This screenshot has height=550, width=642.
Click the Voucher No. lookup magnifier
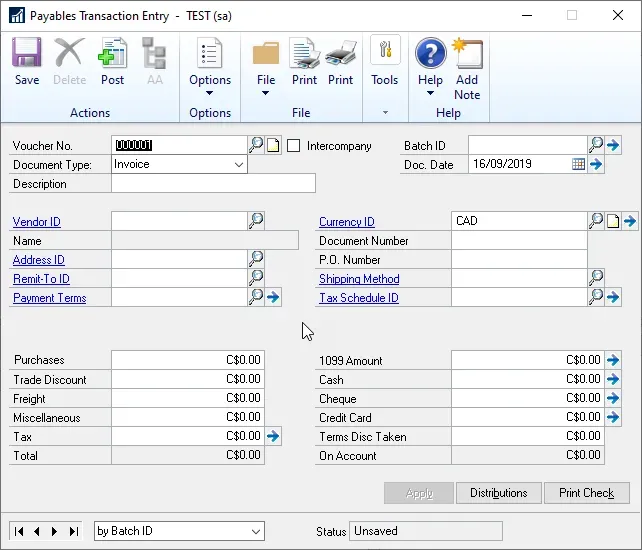click(x=256, y=145)
